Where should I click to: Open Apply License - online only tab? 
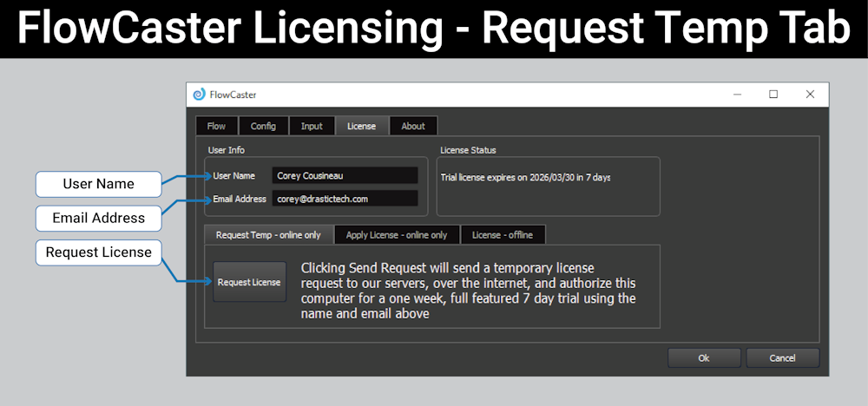[397, 234]
